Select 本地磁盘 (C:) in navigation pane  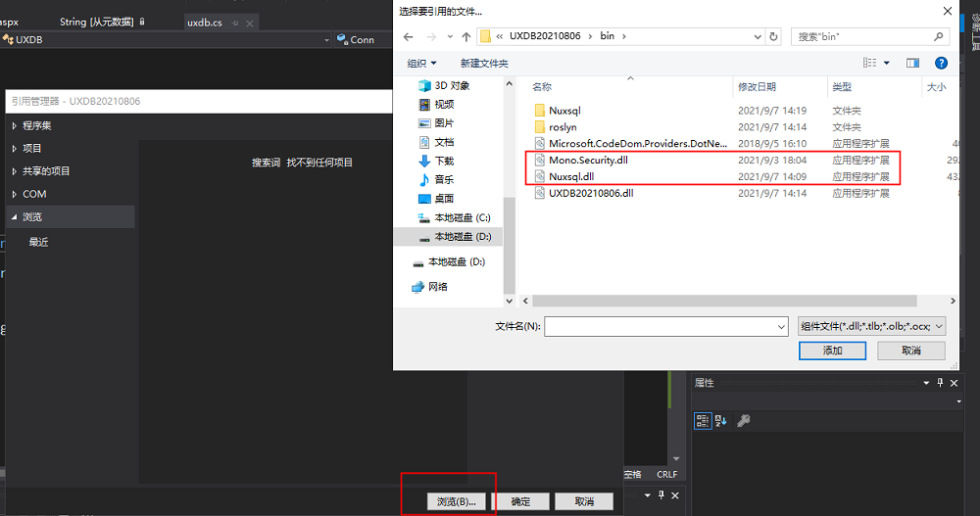[x=463, y=217]
